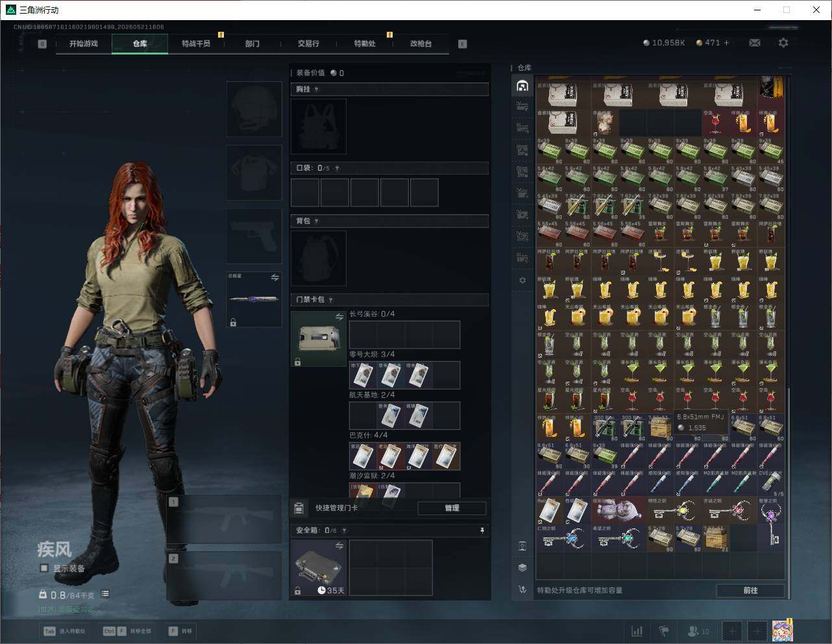
Task: Switch to the 开始游戏 tab
Action: pyautogui.click(x=84, y=44)
